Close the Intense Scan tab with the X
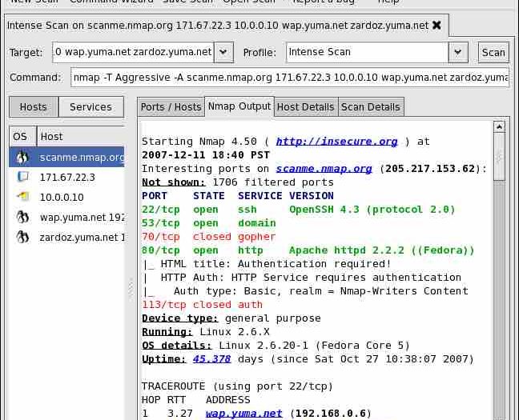519x420 pixels. coord(437,25)
